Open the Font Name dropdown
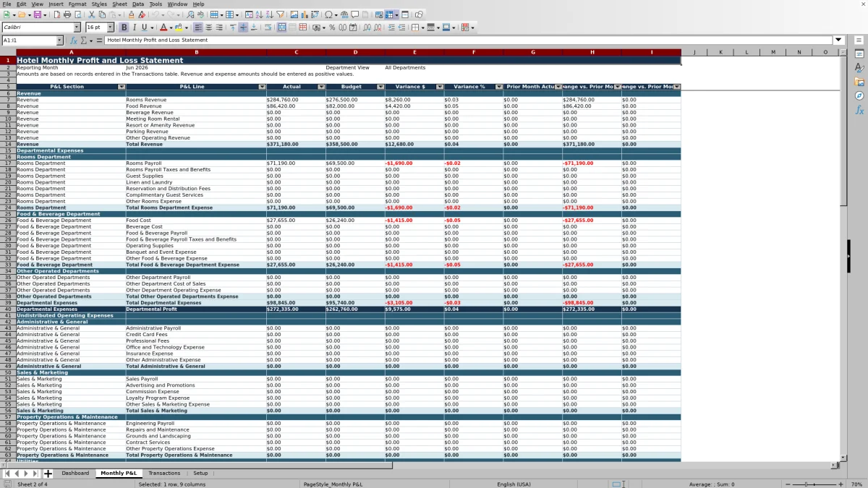The height and width of the screenshot is (488, 868). click(77, 27)
